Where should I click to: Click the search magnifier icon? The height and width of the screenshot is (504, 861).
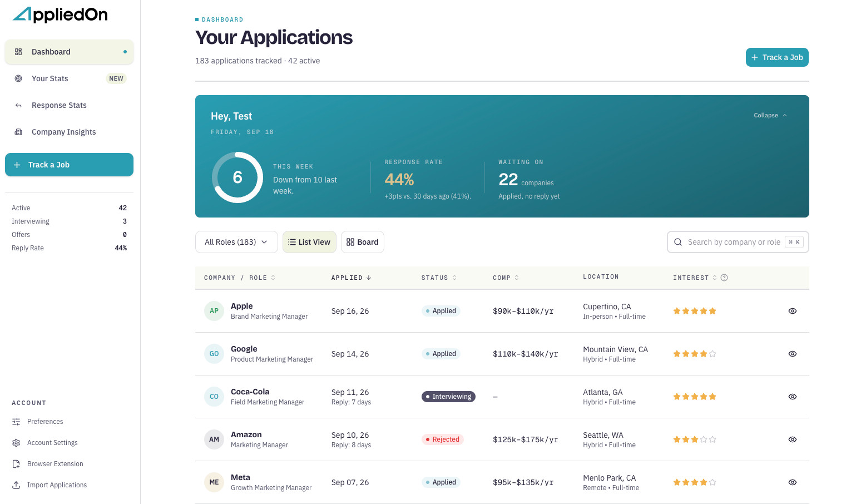[678, 242]
